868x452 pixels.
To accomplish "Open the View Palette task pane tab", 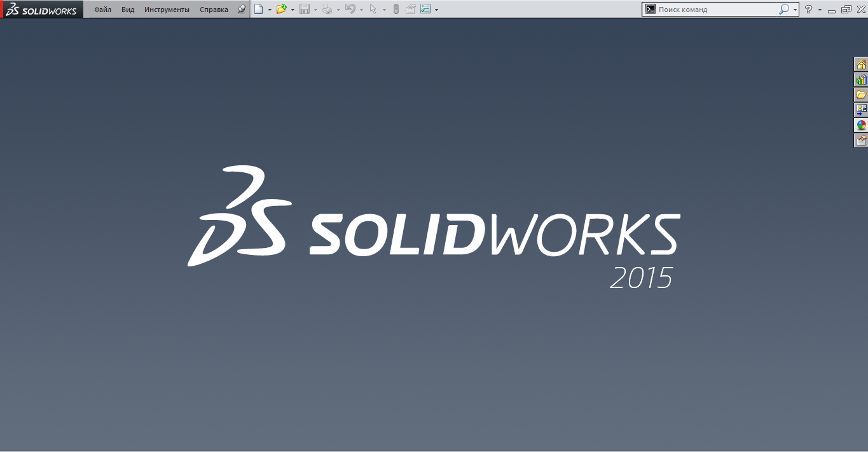I will click(861, 110).
